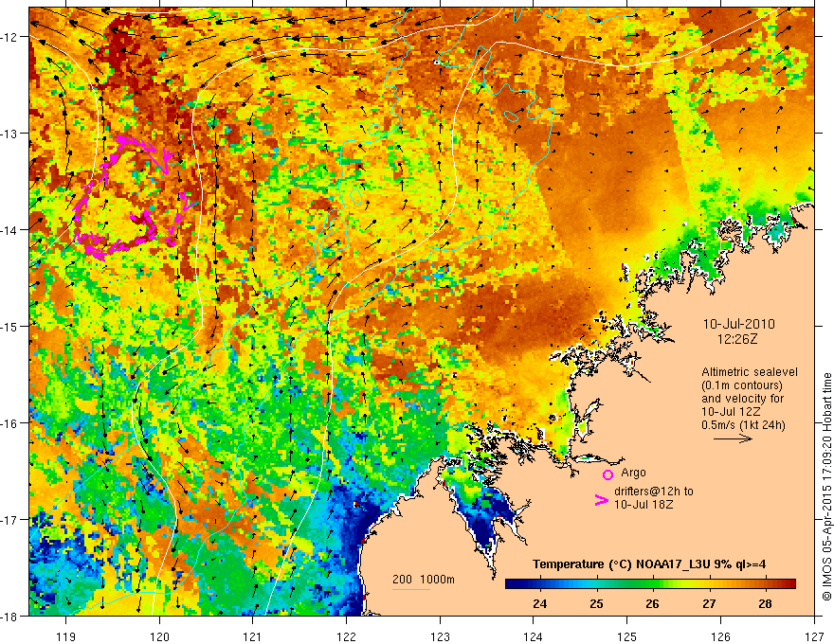Click longitude label 126 on x-axis
The width and height of the screenshot is (834, 644).
point(720,636)
